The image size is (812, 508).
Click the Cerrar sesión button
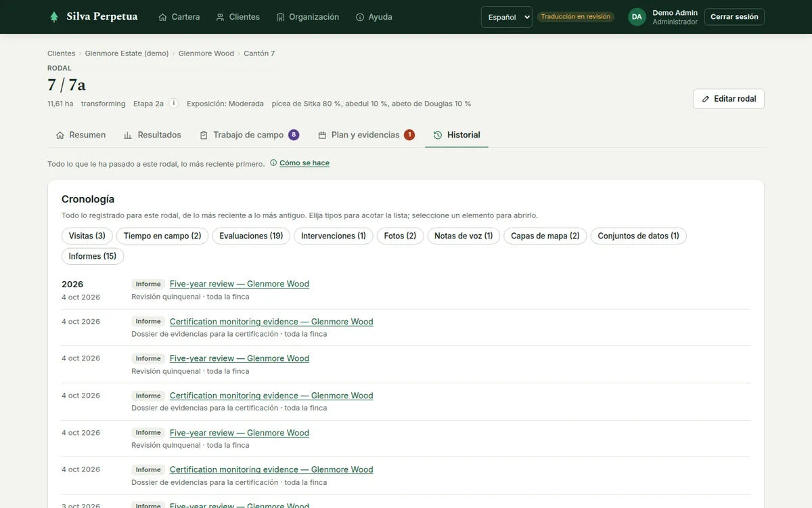734,17
